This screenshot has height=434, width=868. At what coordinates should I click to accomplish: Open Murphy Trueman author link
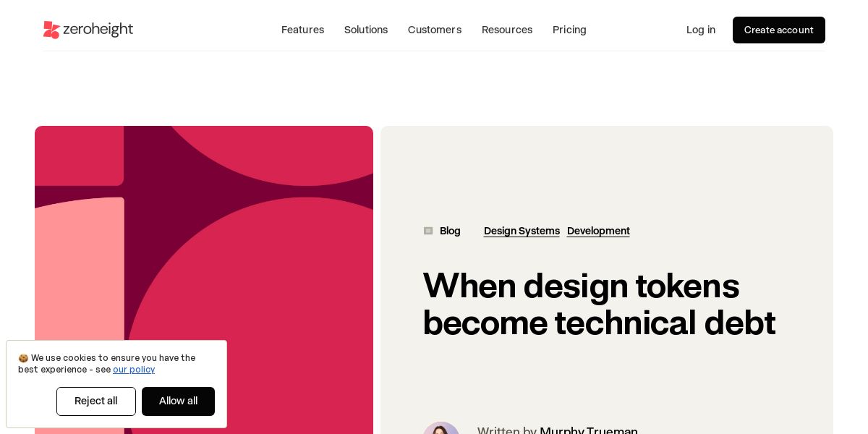pos(589,431)
